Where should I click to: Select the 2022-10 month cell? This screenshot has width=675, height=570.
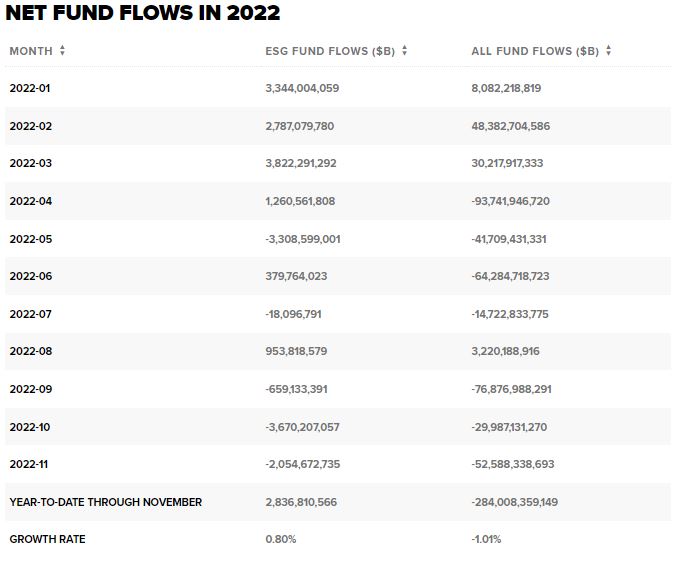30,427
